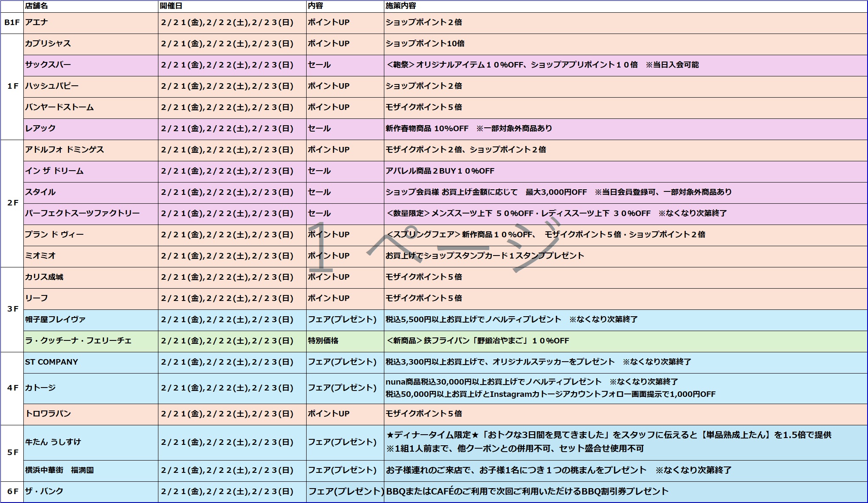This screenshot has width=868, height=503.
Task: Click トロワラパン row ポイントUP cell
Action: tap(345, 414)
